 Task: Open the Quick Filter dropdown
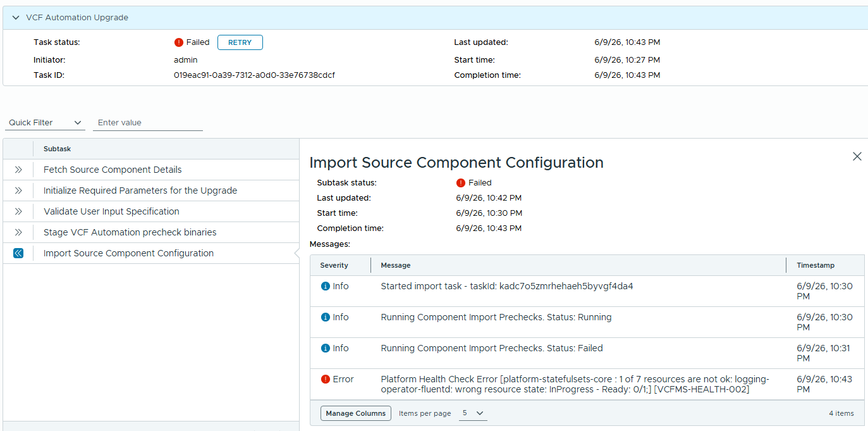click(45, 123)
